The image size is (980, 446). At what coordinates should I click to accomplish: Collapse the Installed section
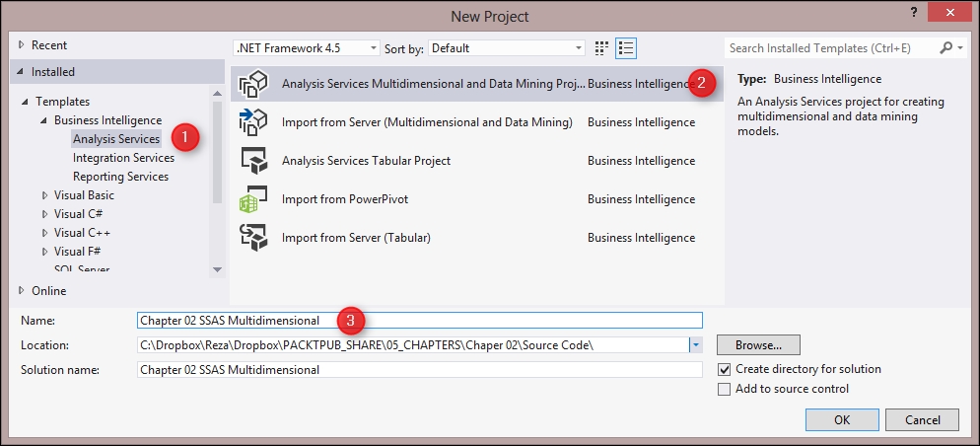click(x=22, y=72)
